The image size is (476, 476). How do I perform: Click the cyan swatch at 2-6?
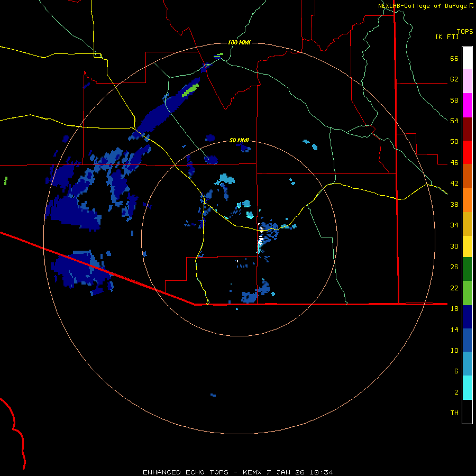pyautogui.click(x=467, y=388)
